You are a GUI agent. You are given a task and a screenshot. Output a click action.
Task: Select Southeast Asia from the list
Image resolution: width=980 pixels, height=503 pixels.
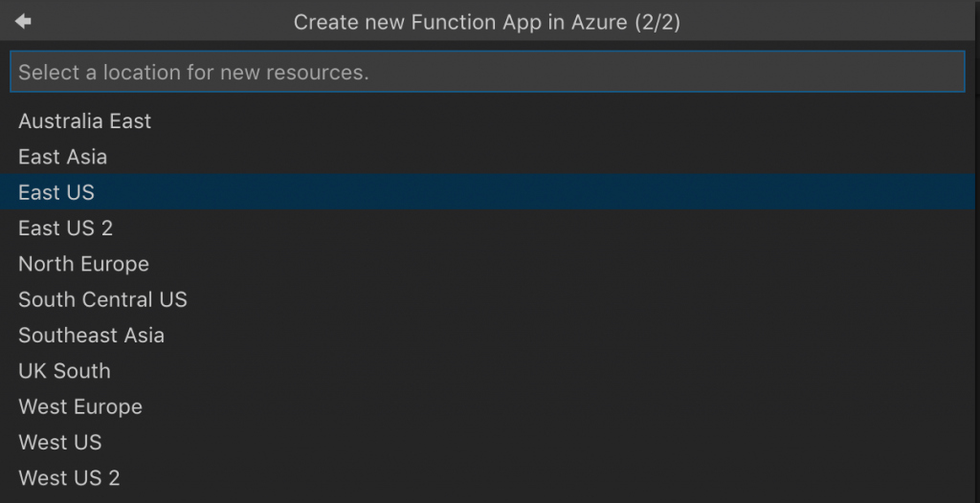point(91,335)
